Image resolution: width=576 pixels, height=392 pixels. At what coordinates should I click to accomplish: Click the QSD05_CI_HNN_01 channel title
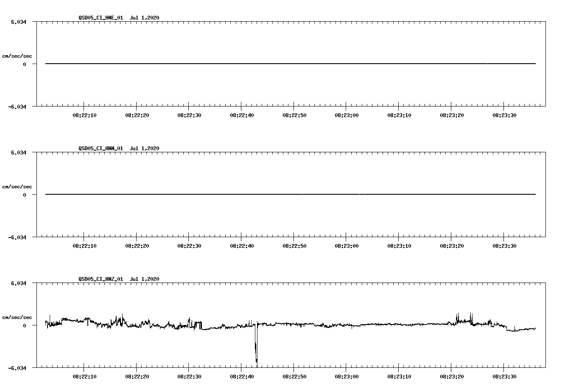pyautogui.click(x=101, y=148)
